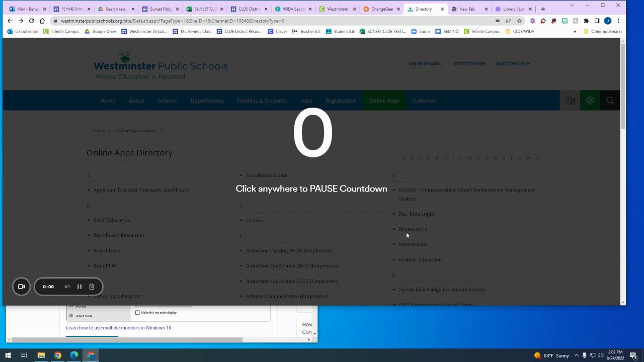Switch to the New Tab tab
This screenshot has height=362, width=644.
(469, 9)
